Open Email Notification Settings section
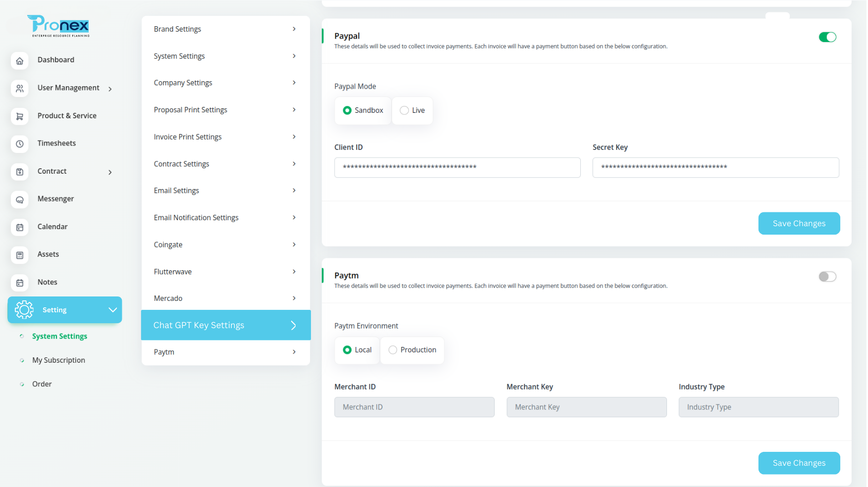This screenshot has width=868, height=487. (x=226, y=218)
